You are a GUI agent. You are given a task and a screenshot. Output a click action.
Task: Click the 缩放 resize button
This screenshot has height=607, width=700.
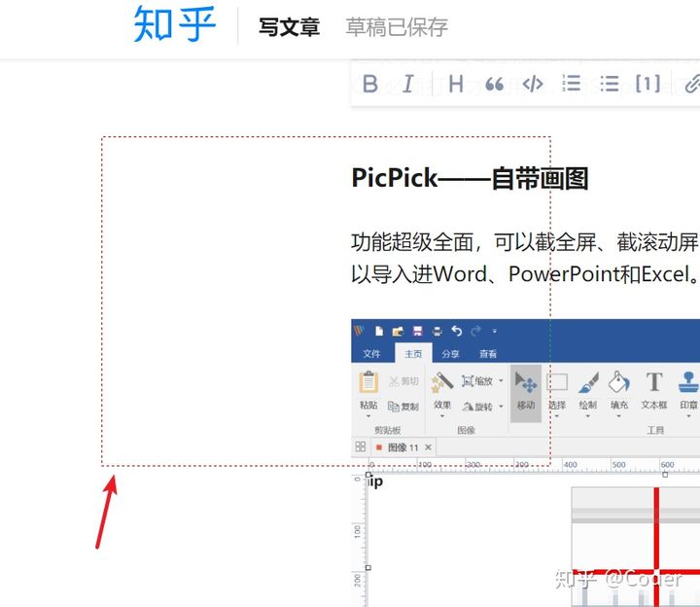476,381
